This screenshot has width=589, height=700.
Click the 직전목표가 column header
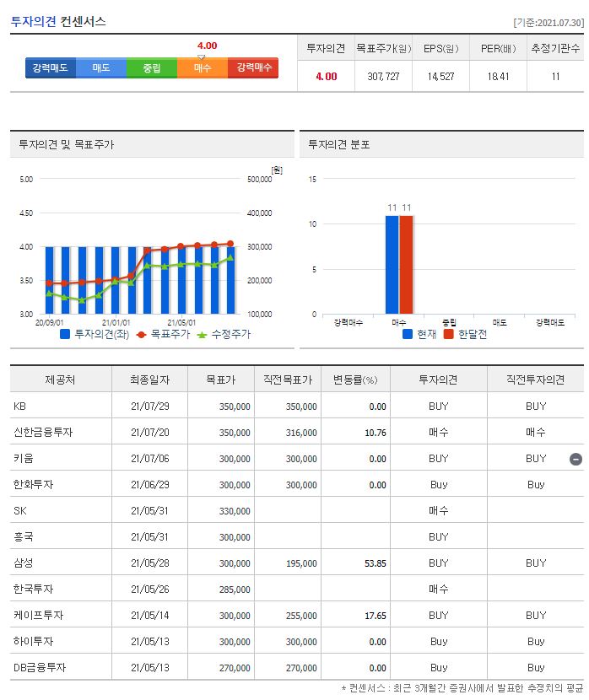(288, 380)
